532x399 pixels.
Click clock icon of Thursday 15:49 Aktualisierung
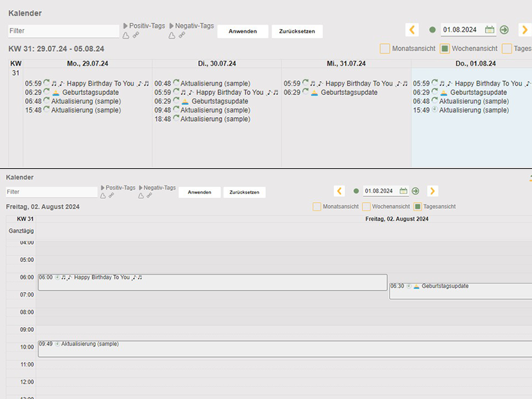pos(435,110)
